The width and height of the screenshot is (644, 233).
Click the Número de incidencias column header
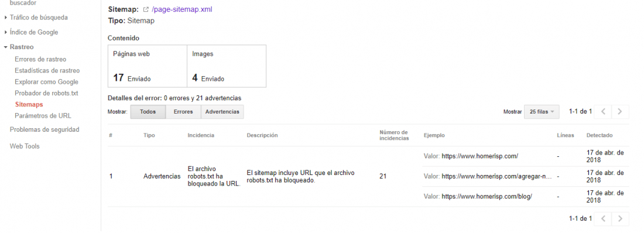point(394,135)
